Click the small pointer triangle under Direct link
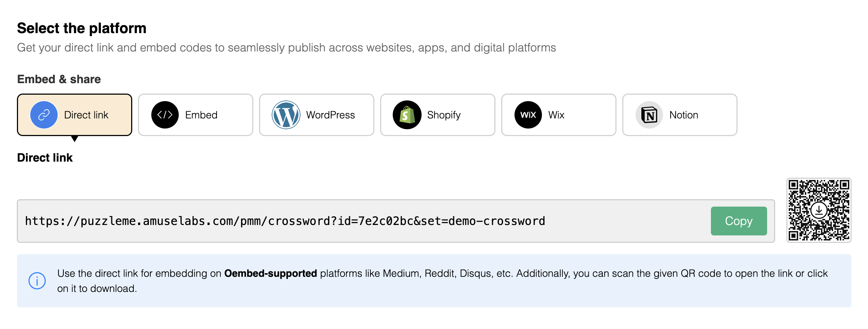The height and width of the screenshot is (329, 868). point(75,139)
